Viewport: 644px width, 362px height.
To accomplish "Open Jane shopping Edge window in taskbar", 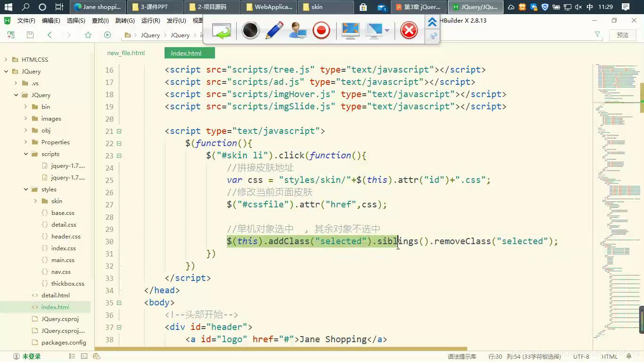I will 99,7.
